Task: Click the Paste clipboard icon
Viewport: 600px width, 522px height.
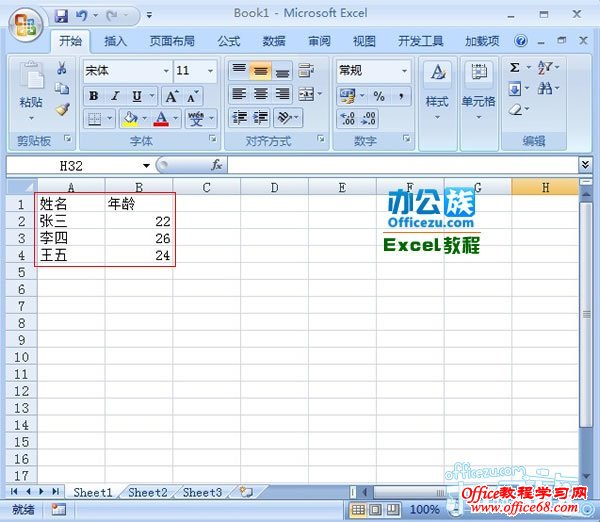Action: 31,76
